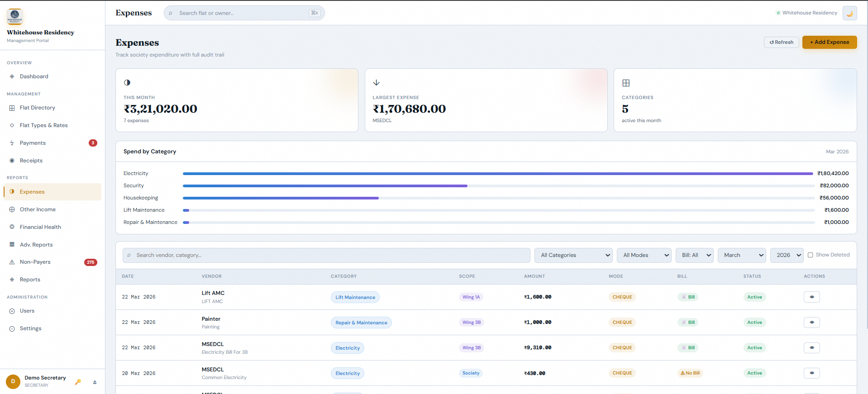Click the Receipts icon in sidebar
Screen dimensions: 868x394
[12, 161]
